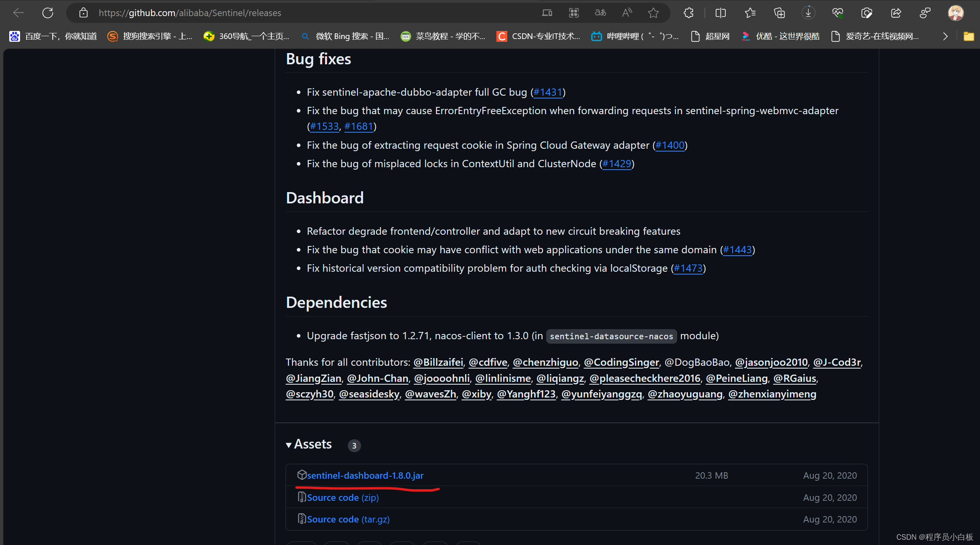Visit @cdfive contributor profile
This screenshot has height=545, width=980.
coord(488,363)
